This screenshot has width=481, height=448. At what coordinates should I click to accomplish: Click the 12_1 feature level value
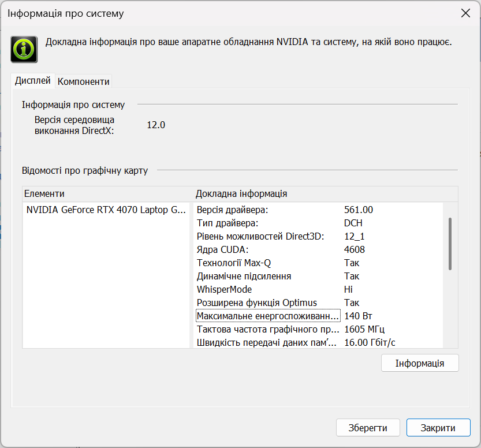click(x=354, y=237)
